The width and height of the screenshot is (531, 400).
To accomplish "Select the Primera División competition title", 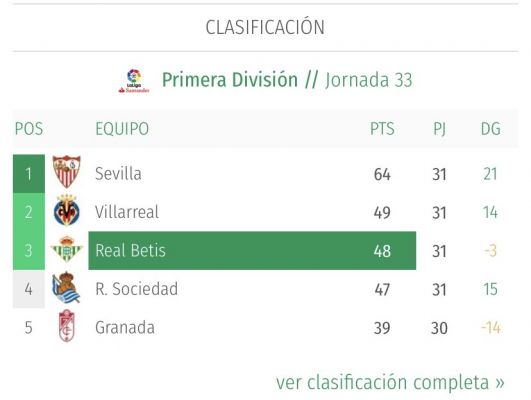I will [x=230, y=80].
